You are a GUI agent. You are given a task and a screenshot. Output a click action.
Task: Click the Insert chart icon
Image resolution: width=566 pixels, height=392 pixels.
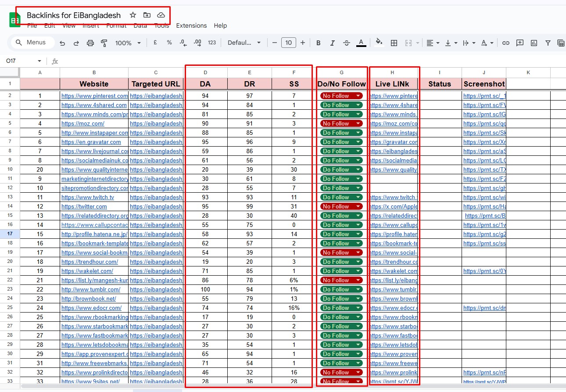point(534,43)
